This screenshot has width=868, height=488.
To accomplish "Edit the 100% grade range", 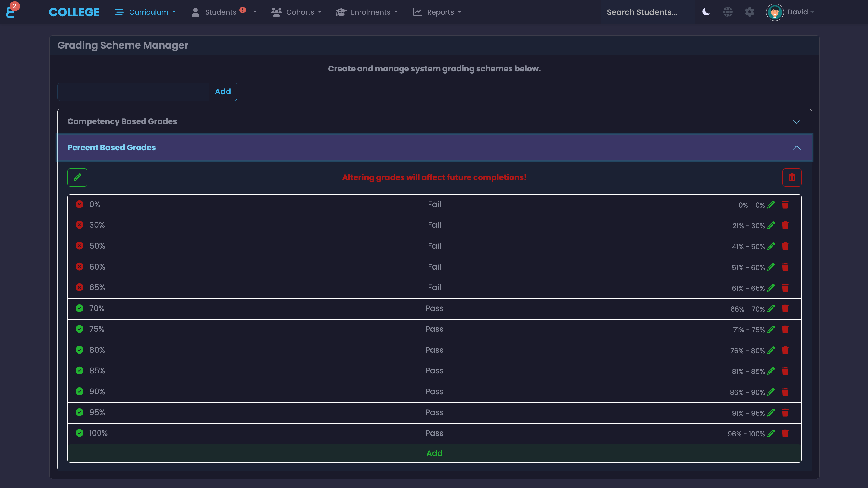I will (x=771, y=433).
